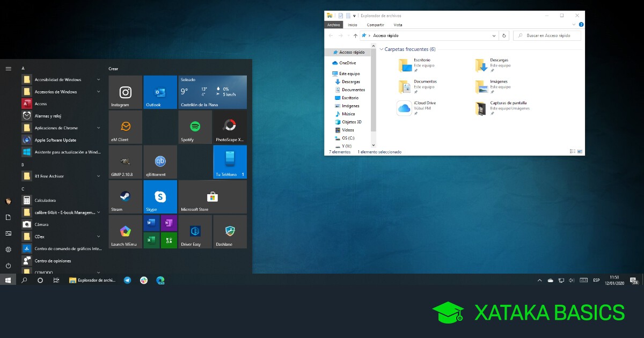Switch to large icons view in Explorer

(580, 152)
